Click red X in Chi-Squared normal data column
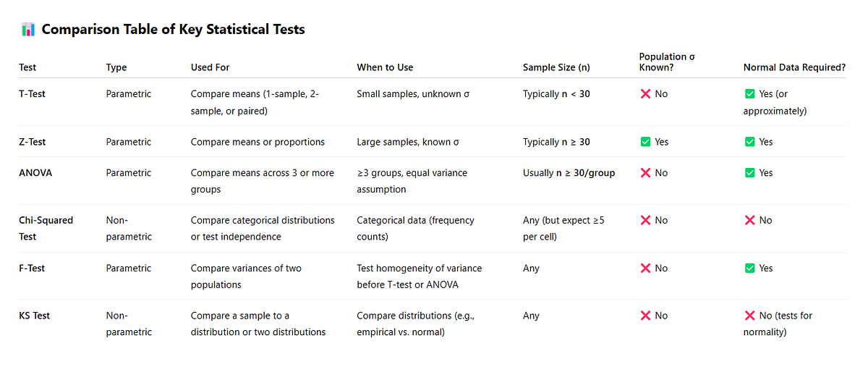The width and height of the screenshot is (868, 380). [x=749, y=220]
